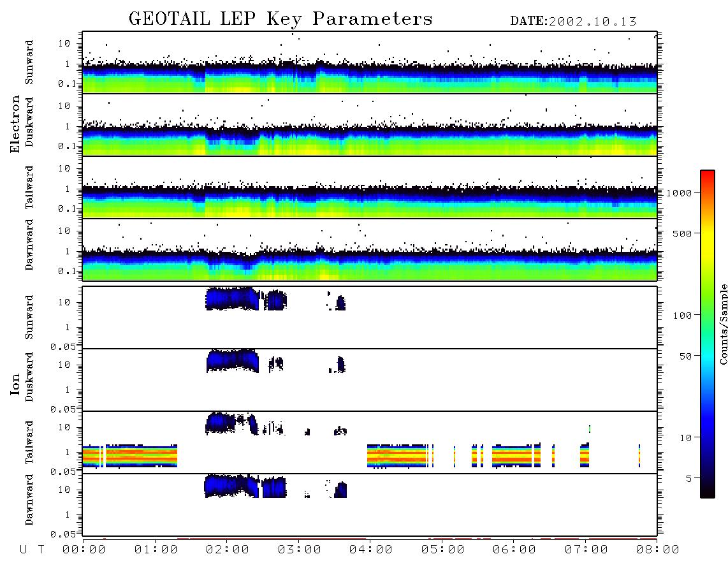Click the orange Ion Tailward band near 00:30
The height and width of the screenshot is (561, 728).
click(x=142, y=456)
